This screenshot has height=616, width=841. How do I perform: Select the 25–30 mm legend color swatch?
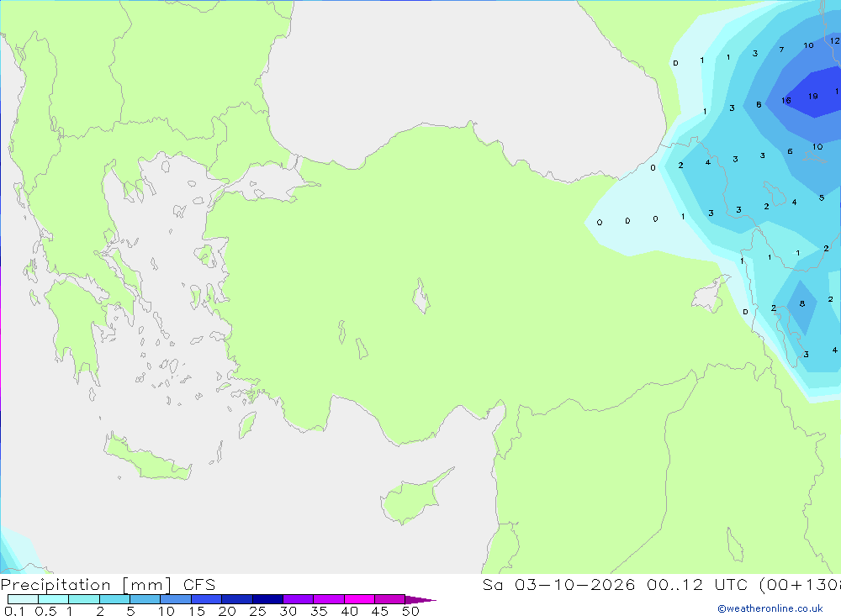point(267,599)
